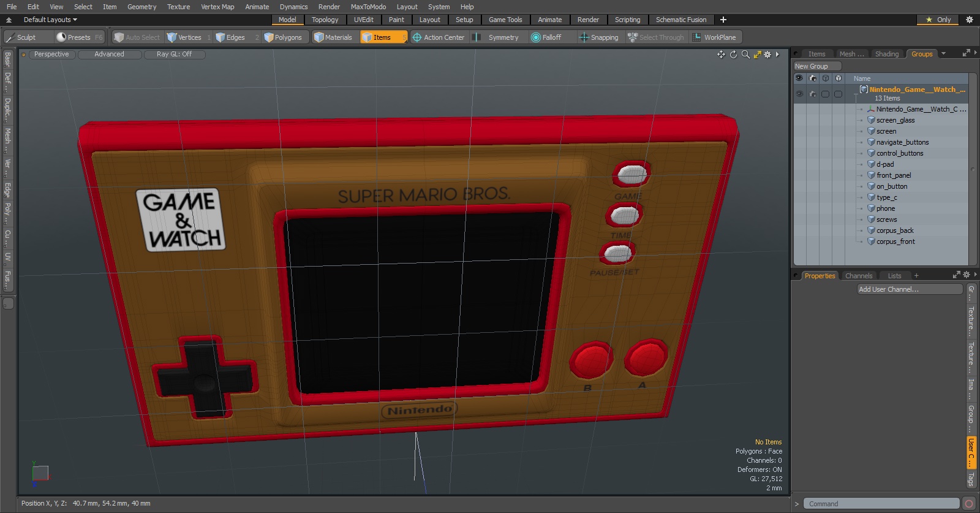The width and height of the screenshot is (980, 513).
Task: Click the eye column header in Groups list
Action: point(799,78)
